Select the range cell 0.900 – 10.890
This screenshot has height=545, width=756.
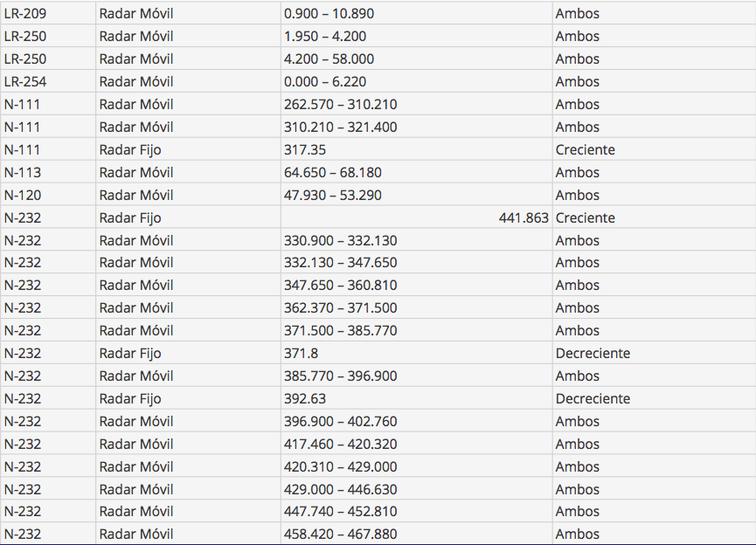tap(329, 14)
